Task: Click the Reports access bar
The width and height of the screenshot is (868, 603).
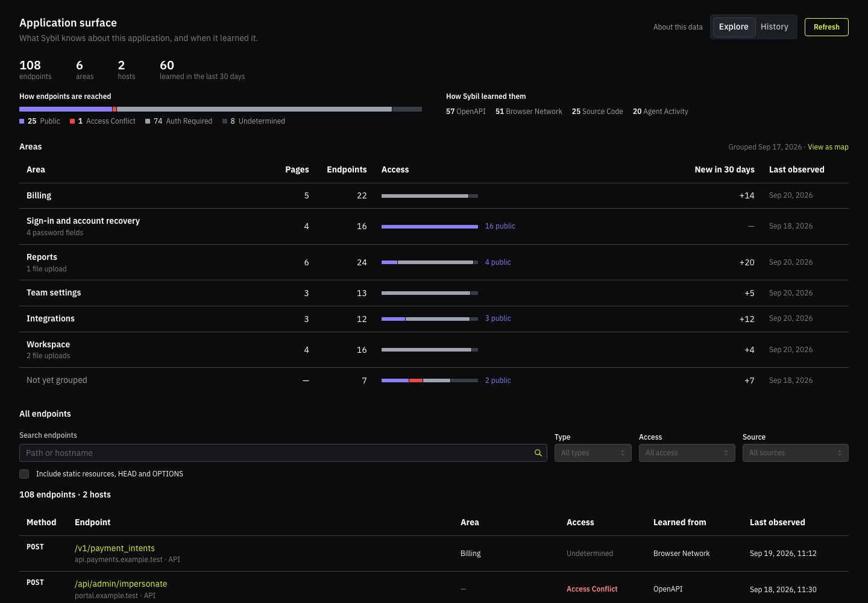Action: tap(430, 262)
